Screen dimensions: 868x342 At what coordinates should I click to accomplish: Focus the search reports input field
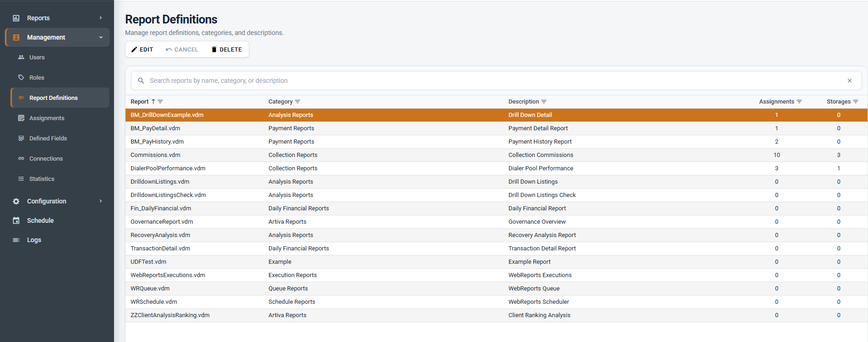pyautogui.click(x=497, y=81)
